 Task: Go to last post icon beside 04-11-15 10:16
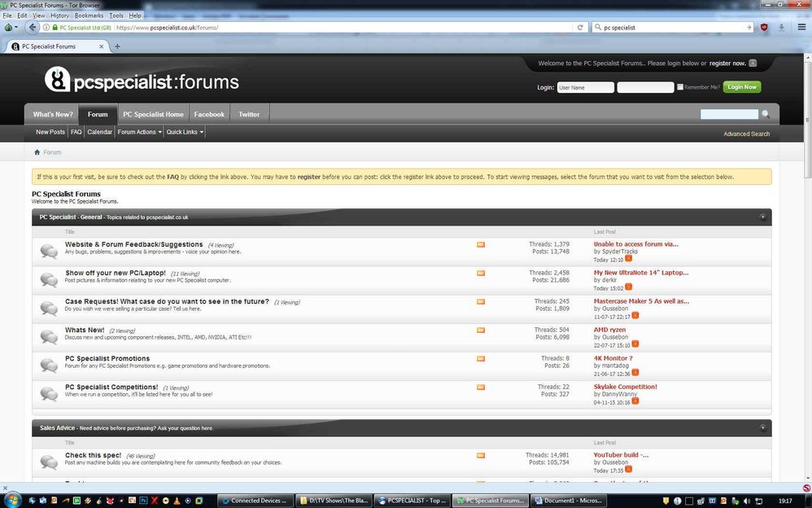pos(635,401)
